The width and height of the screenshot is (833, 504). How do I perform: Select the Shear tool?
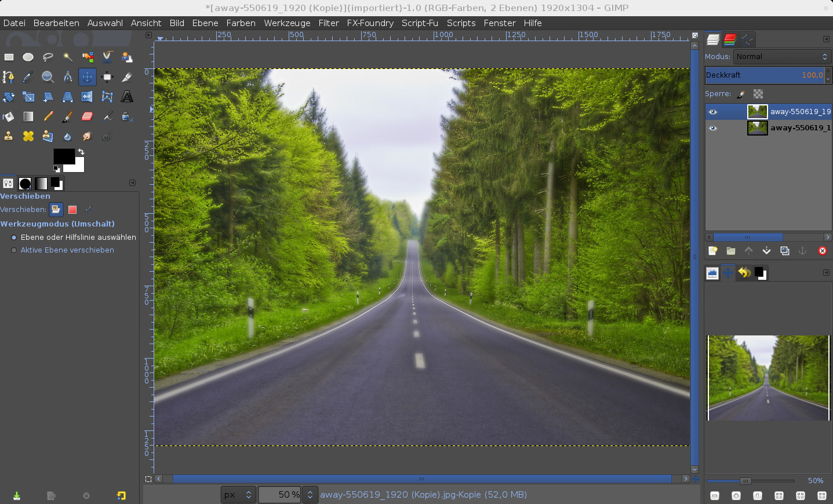pos(48,97)
